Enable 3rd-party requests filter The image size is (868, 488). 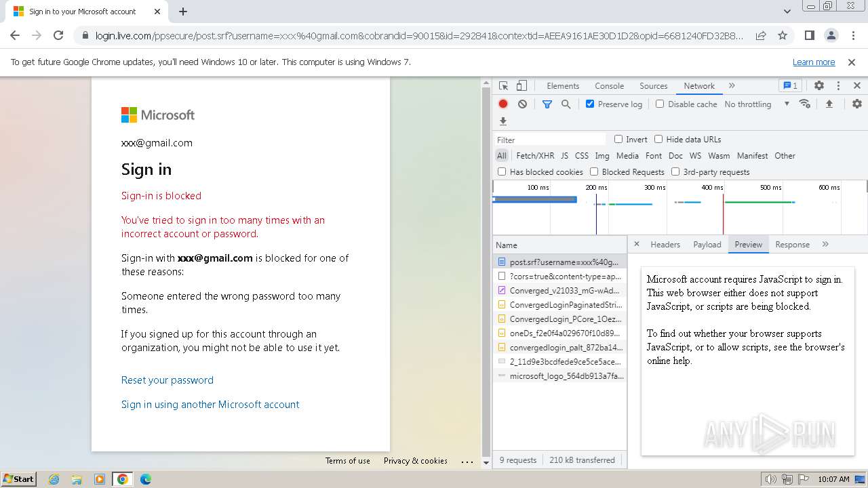(x=675, y=171)
